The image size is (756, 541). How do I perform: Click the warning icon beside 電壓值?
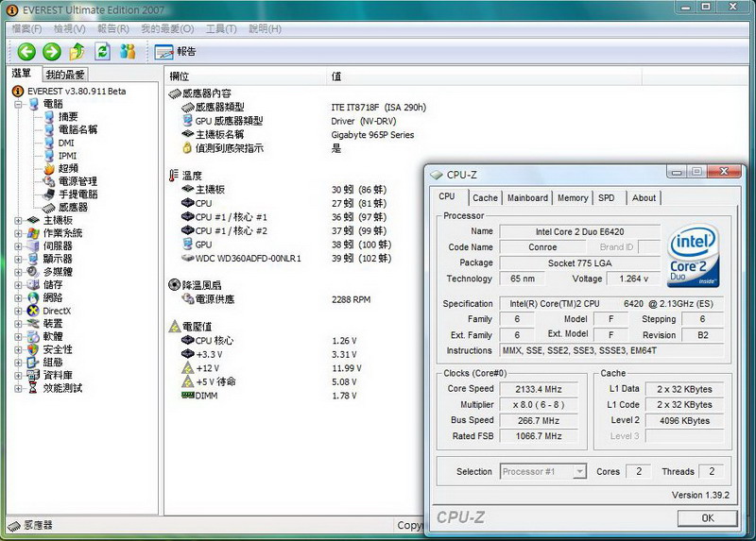(x=174, y=327)
